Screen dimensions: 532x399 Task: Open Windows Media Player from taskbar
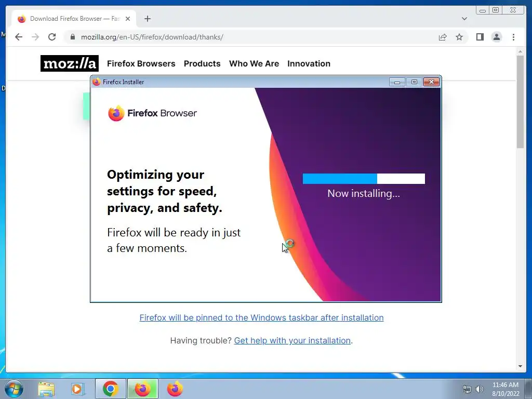[77, 389]
